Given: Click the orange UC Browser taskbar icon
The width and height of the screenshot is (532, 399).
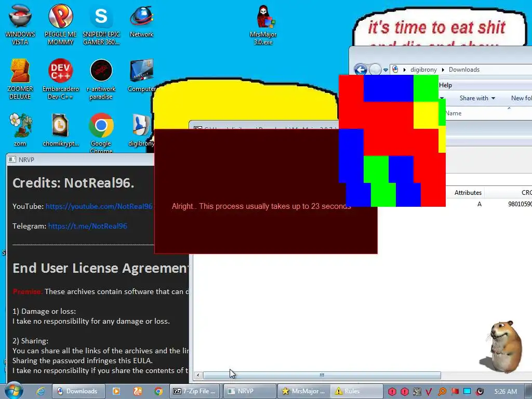Looking at the screenshot, I should [137, 391].
